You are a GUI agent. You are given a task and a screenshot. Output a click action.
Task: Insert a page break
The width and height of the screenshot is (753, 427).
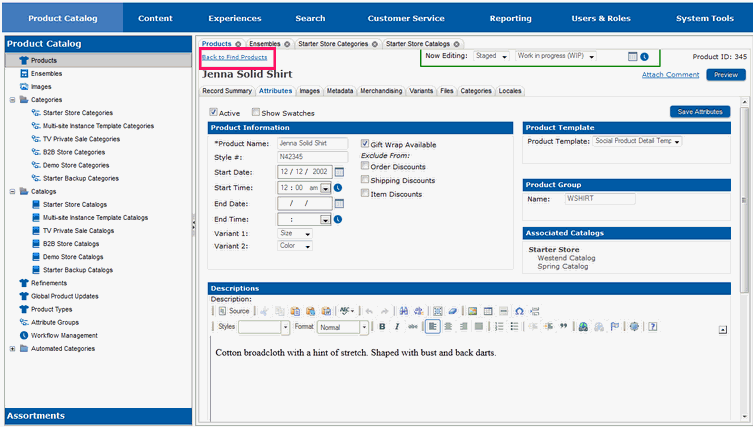(534, 311)
